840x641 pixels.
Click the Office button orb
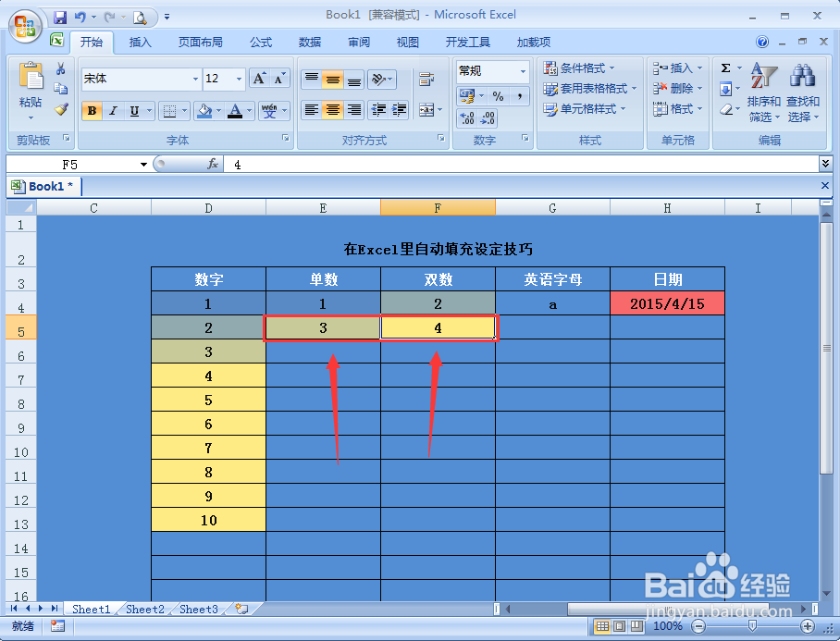(x=25, y=26)
